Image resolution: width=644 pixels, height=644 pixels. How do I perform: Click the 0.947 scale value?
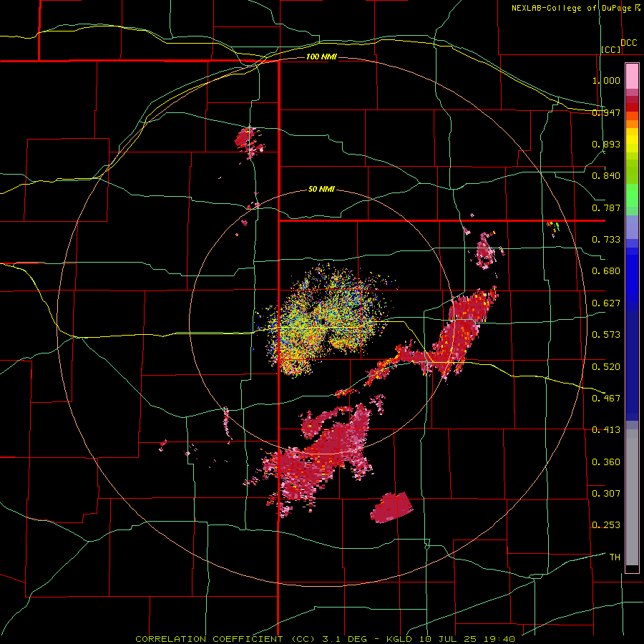606,112
